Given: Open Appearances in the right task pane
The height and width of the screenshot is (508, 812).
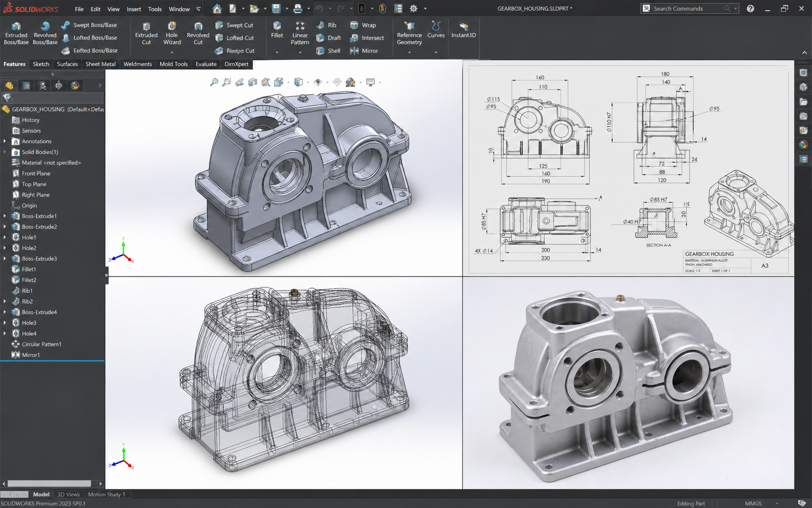Looking at the screenshot, I should pos(803,144).
